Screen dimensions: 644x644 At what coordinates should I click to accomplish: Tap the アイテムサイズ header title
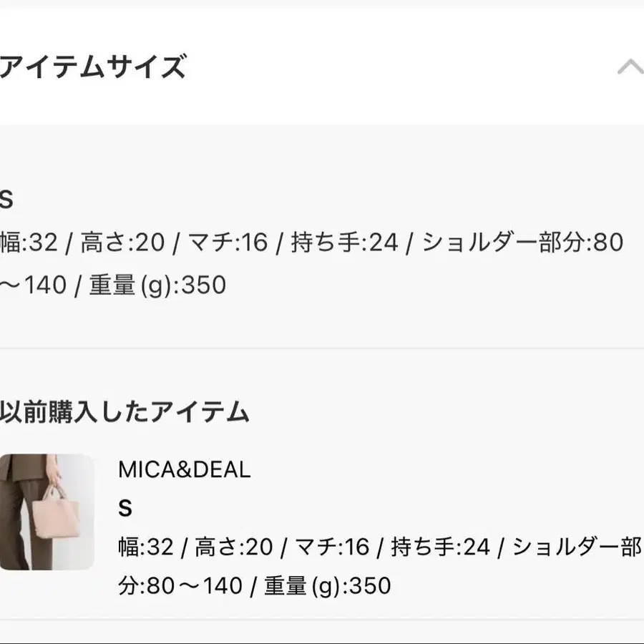pyautogui.click(x=93, y=67)
